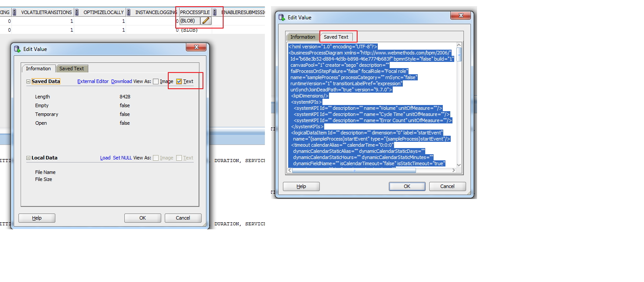Click the Download link for Saved Data
644x282 pixels.
(x=122, y=81)
